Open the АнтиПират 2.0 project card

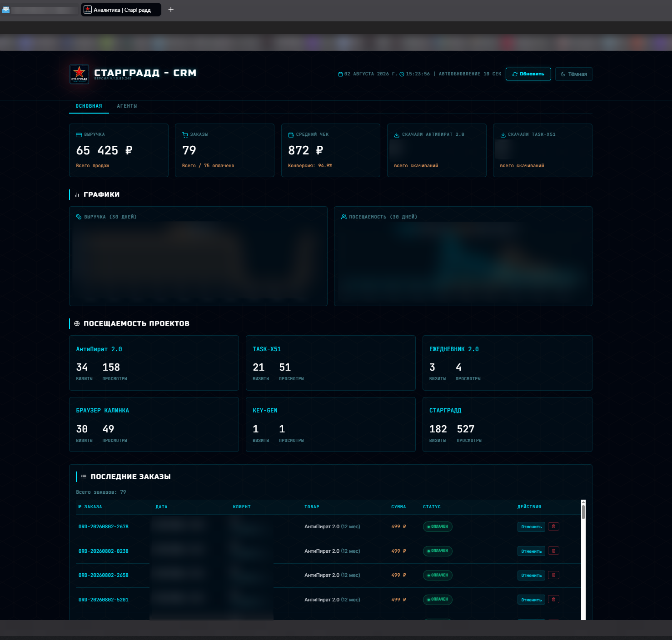tap(154, 363)
